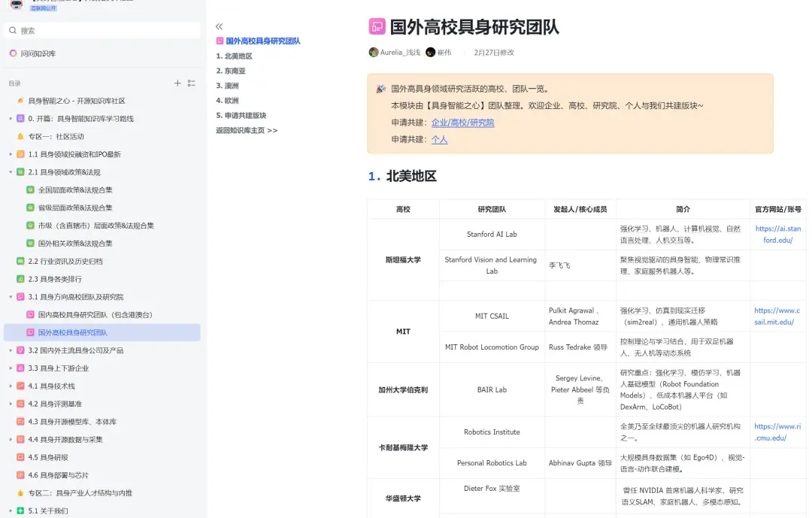Open the csail.mit.edu website link

[777, 316]
